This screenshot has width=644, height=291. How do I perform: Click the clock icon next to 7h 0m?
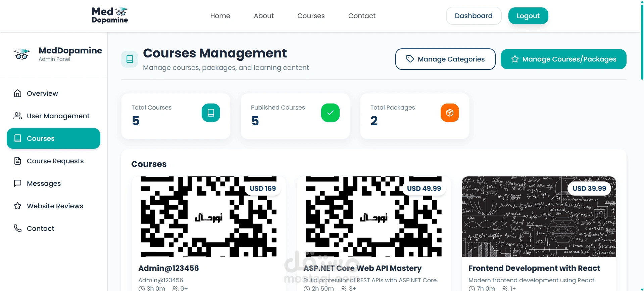pos(472,288)
